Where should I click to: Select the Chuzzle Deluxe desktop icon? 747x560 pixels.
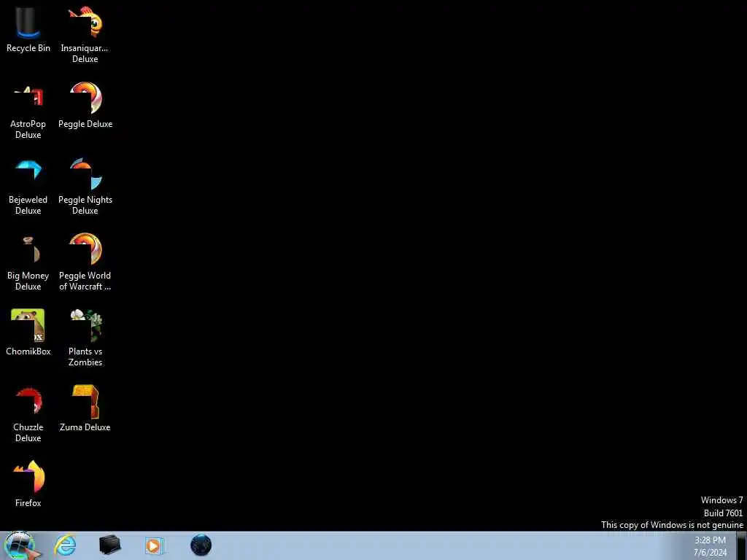[x=28, y=401]
